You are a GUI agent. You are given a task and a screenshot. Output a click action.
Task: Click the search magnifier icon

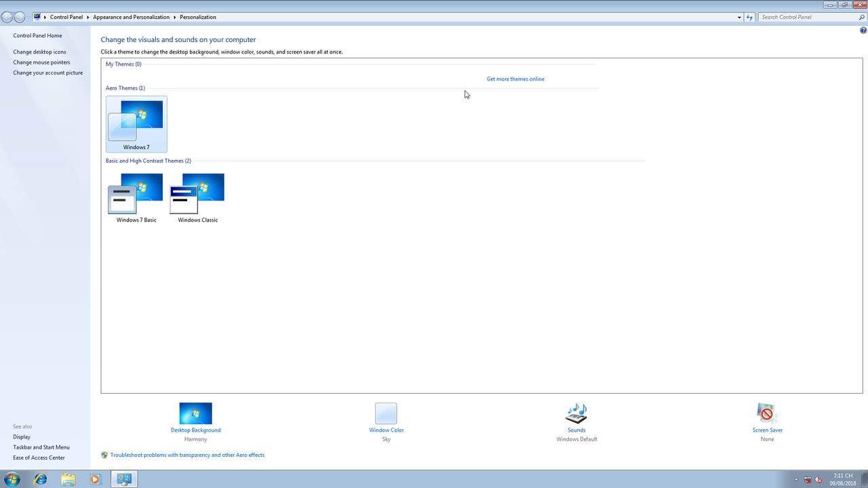click(862, 17)
